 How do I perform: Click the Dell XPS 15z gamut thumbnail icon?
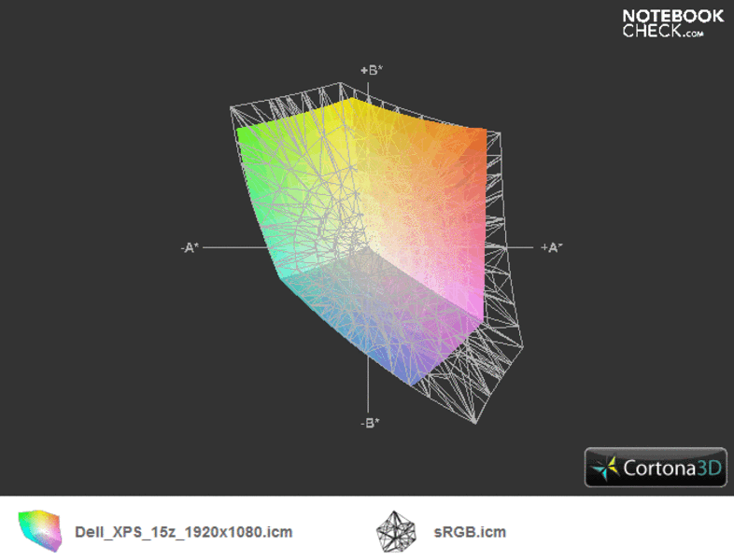tap(40, 531)
